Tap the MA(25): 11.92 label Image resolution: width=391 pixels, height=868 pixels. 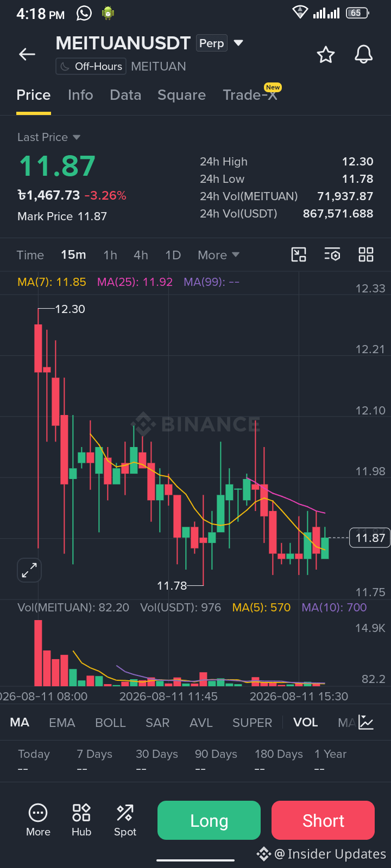pos(135,282)
